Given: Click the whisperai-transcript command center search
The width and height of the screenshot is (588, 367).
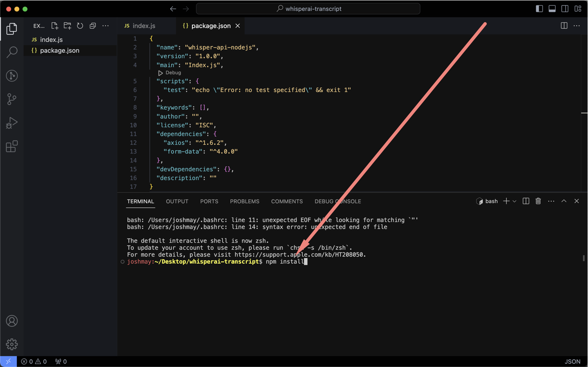Looking at the screenshot, I should [x=308, y=9].
